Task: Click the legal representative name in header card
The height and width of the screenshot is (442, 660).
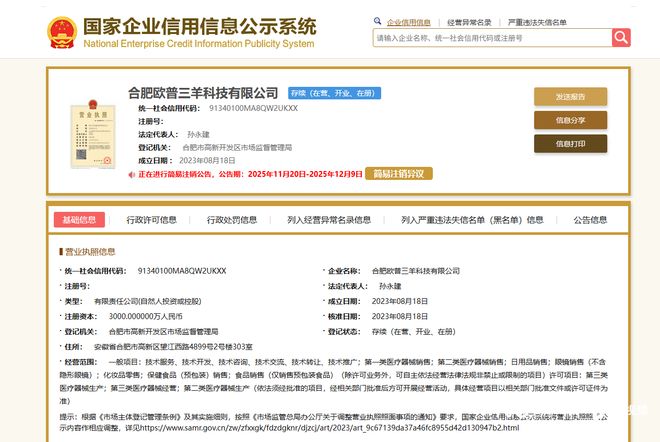Action: click(x=198, y=134)
